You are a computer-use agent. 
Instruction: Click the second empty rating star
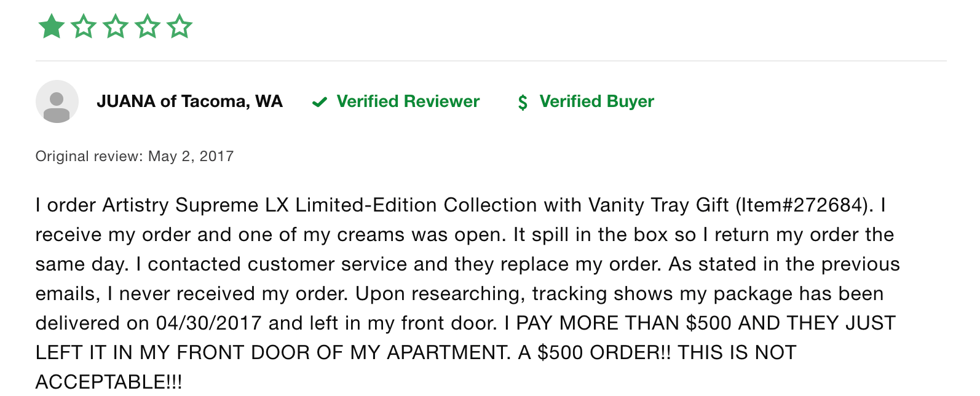tap(84, 26)
